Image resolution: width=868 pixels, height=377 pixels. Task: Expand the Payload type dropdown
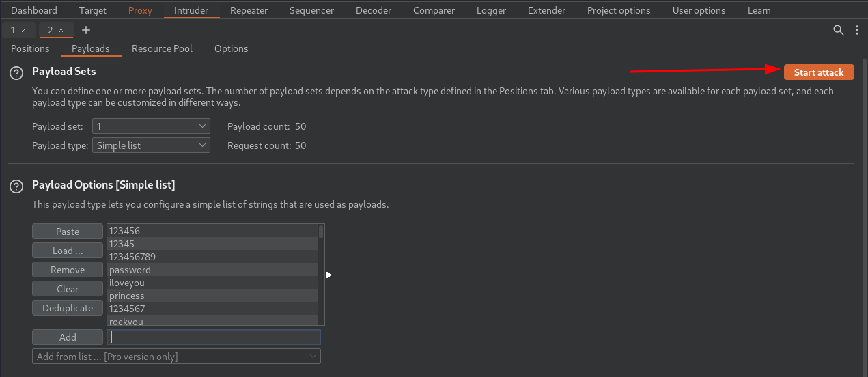point(151,145)
